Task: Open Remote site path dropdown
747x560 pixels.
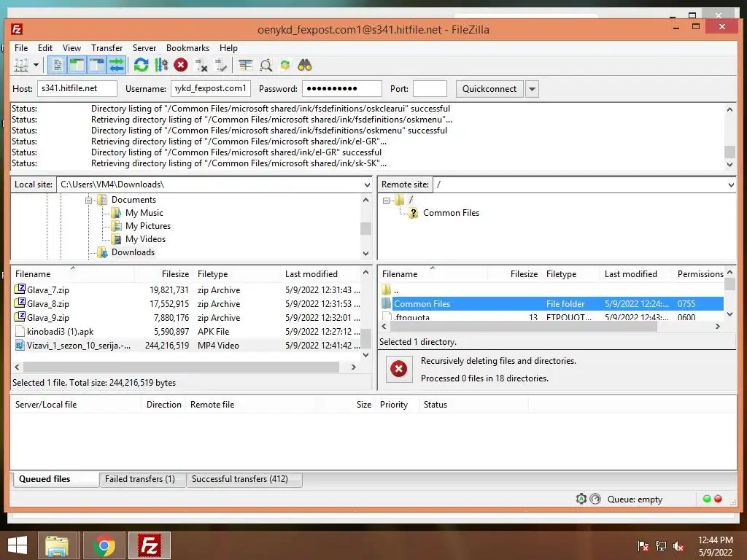Action: click(731, 184)
